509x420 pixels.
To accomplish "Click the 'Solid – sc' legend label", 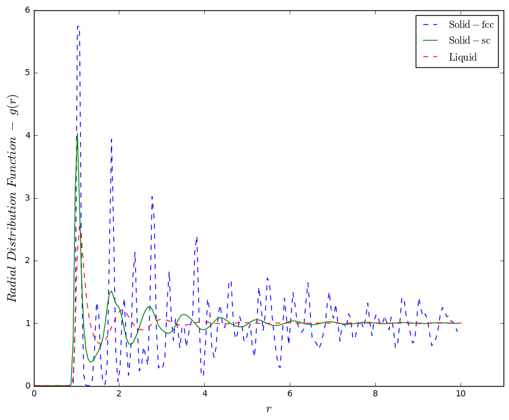I will point(470,41).
